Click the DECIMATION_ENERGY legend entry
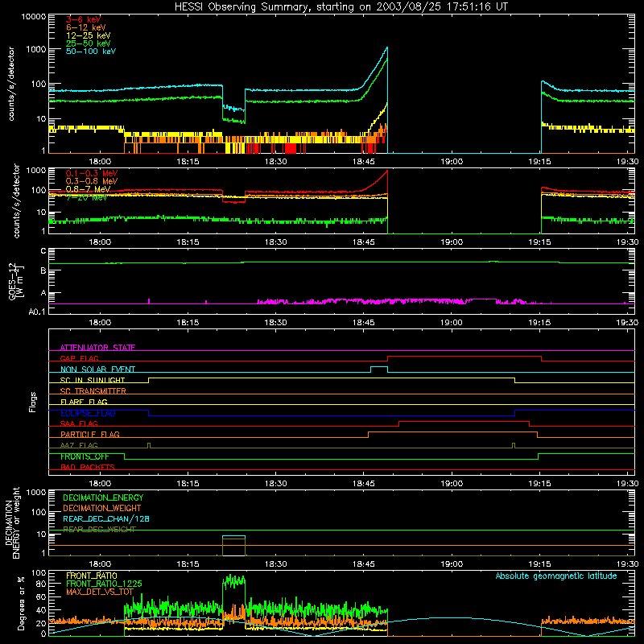The height and width of the screenshot is (644, 644). (103, 497)
